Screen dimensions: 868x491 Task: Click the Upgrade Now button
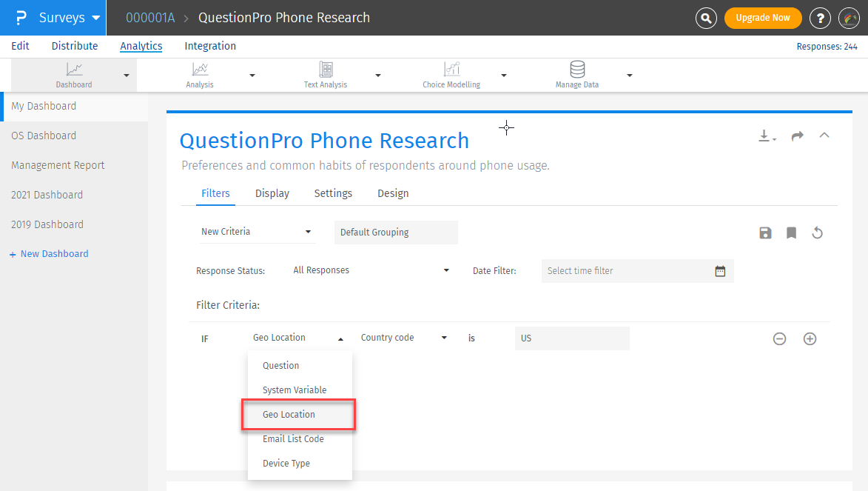click(763, 18)
